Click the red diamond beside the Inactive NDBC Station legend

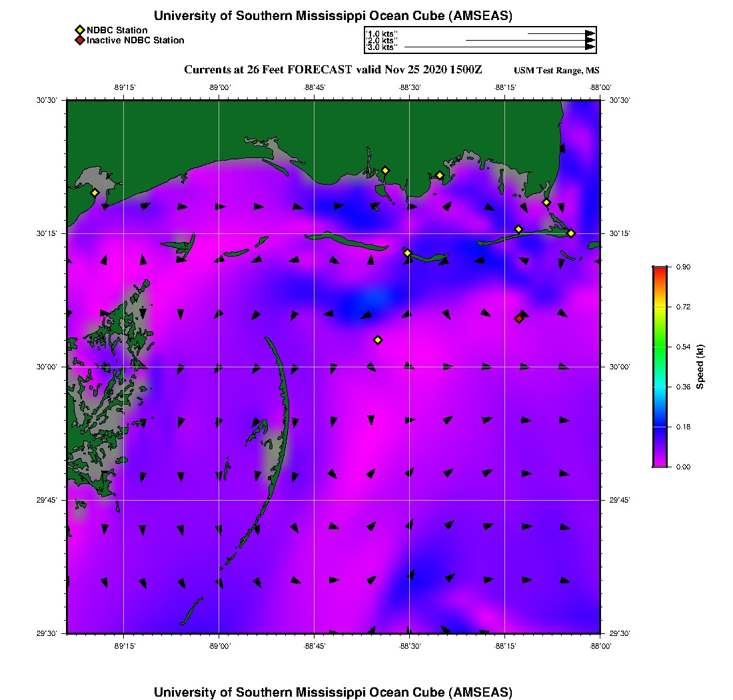pos(79,40)
